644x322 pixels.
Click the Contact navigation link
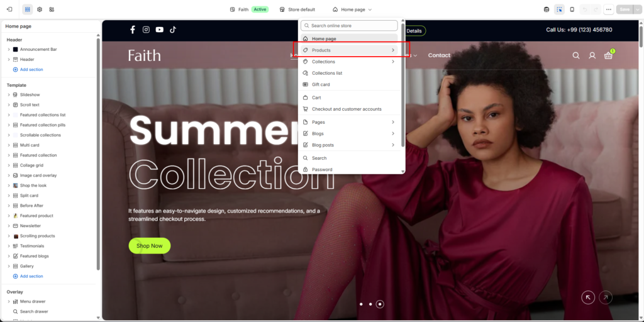(x=439, y=55)
